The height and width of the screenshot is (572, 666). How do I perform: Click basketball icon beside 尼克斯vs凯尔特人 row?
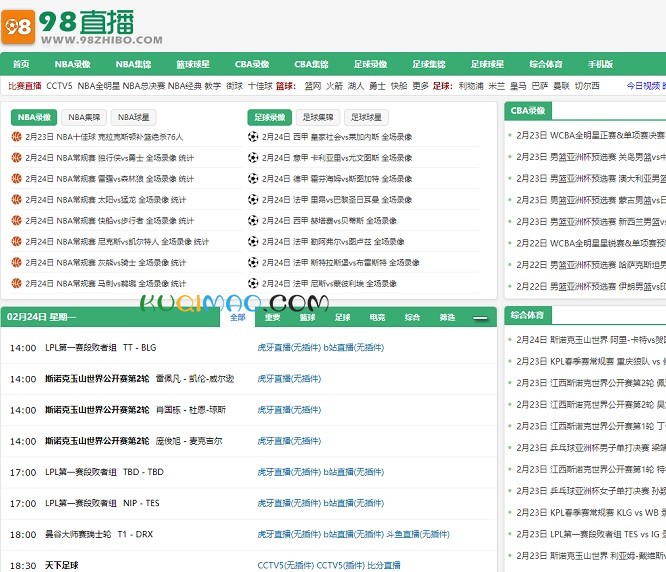16,241
